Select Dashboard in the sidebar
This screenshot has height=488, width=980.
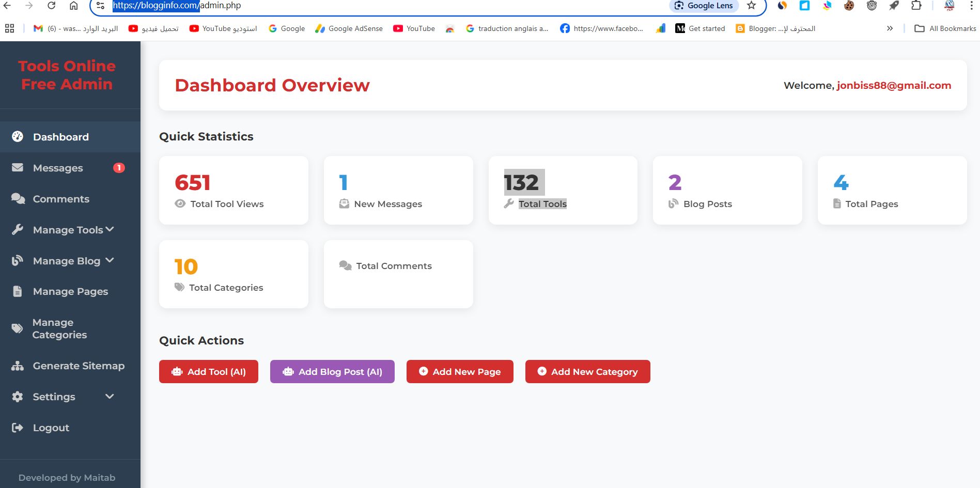click(70, 137)
